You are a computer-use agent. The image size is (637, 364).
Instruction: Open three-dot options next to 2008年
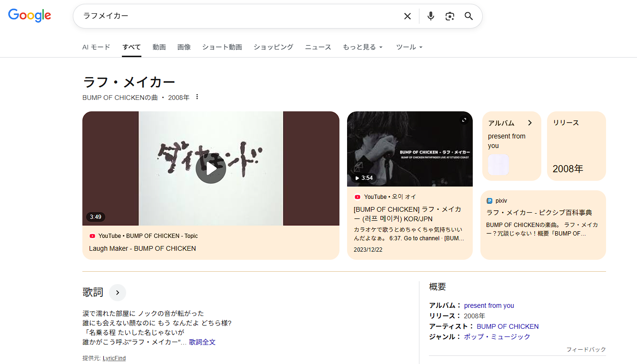[x=197, y=97]
